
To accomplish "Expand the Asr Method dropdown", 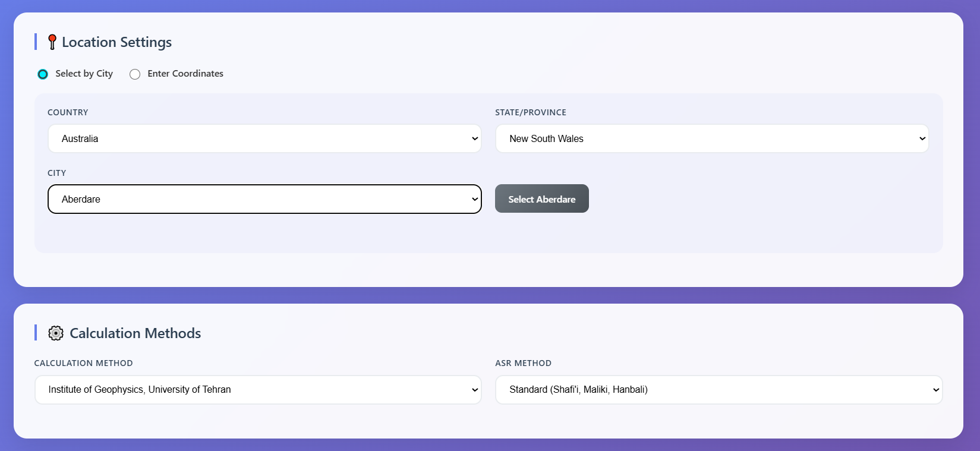I will [719, 390].
